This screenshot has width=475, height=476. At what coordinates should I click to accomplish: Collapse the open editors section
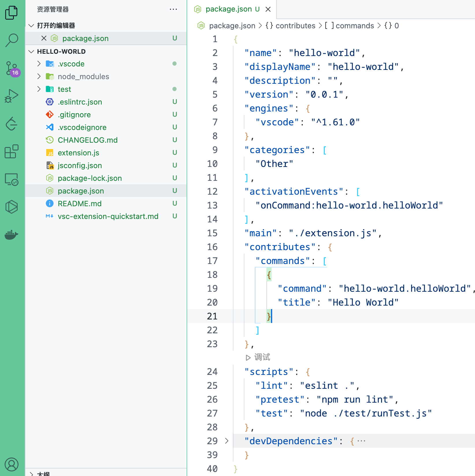tap(31, 25)
